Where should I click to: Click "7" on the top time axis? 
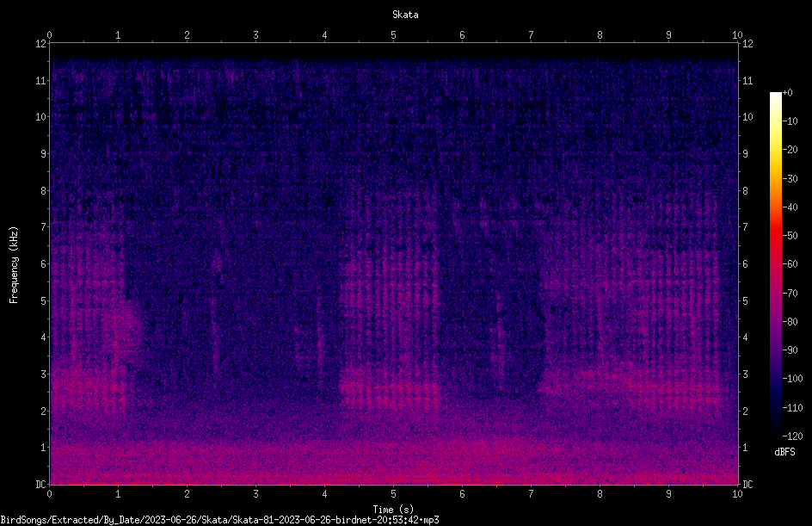click(x=531, y=35)
